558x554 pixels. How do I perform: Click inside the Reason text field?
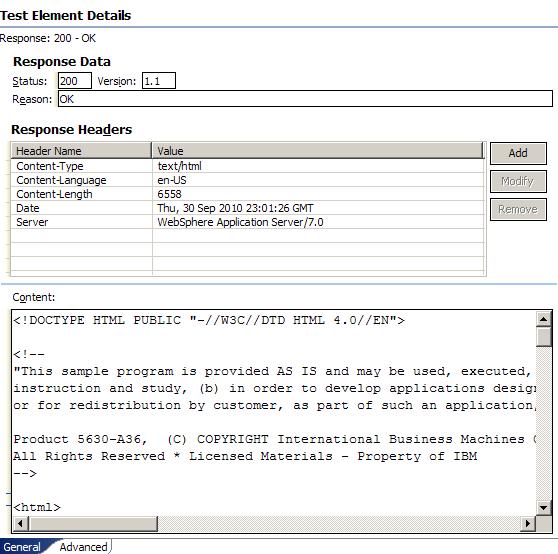pyautogui.click(x=305, y=99)
